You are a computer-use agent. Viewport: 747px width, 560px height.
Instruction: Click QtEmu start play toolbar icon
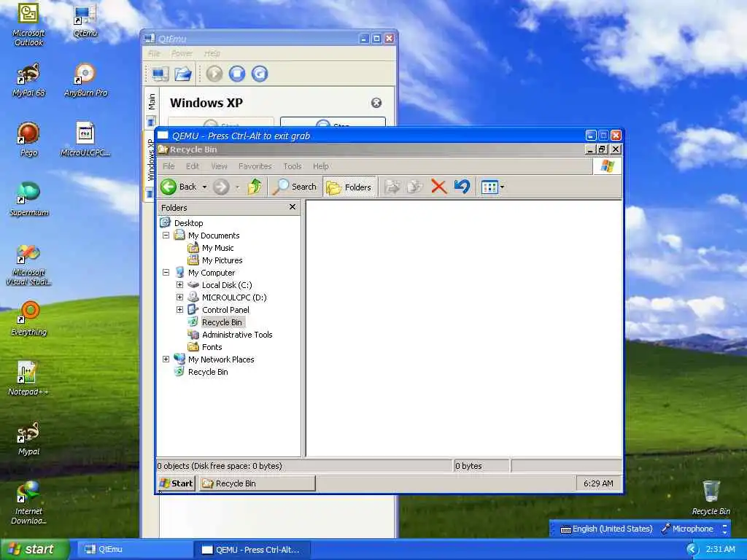coord(214,74)
